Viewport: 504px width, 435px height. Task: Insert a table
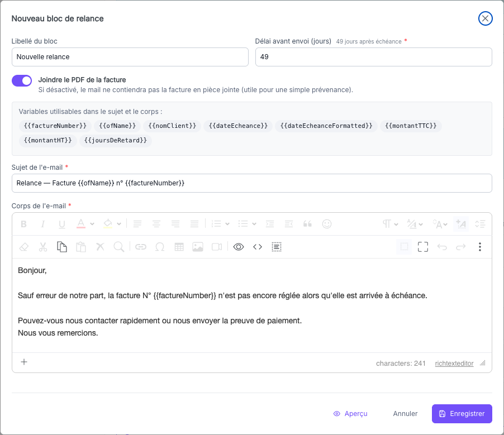(x=179, y=247)
